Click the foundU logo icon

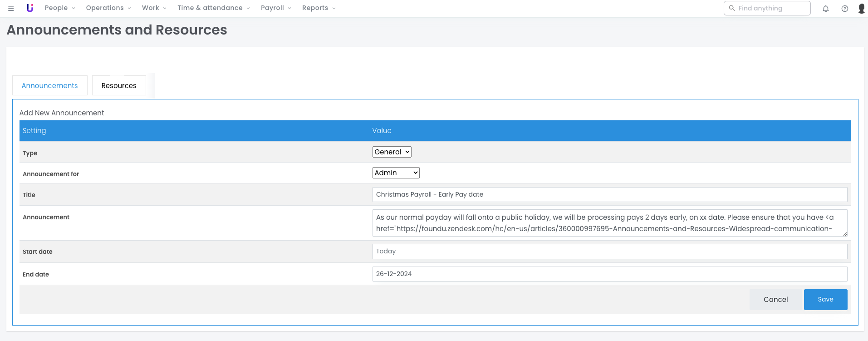30,8
